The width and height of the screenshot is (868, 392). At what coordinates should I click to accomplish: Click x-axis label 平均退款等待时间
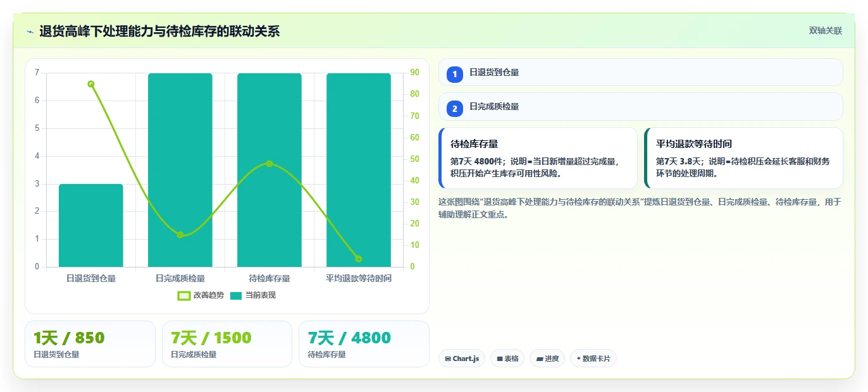pos(359,278)
